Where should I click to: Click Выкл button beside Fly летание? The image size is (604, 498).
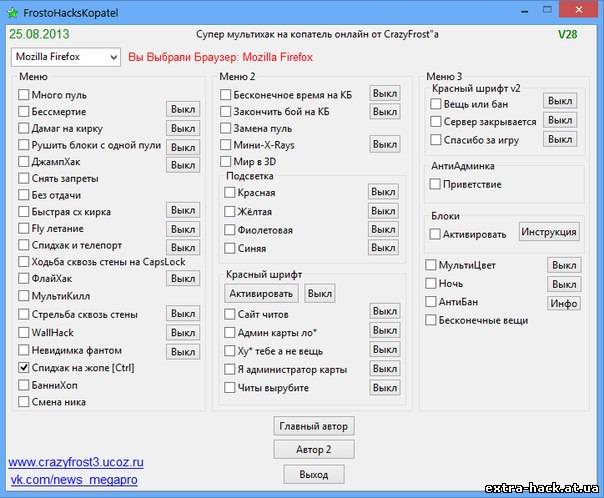(x=183, y=230)
